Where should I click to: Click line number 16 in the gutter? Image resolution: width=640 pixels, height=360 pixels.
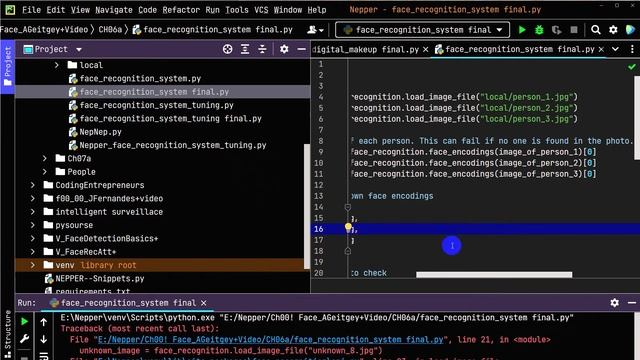(319, 229)
